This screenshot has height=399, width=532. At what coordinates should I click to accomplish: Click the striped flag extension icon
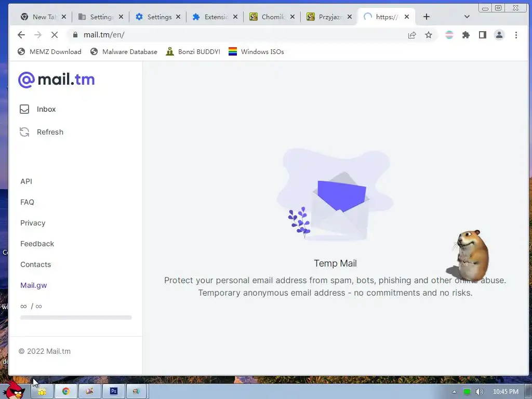pyautogui.click(x=449, y=35)
